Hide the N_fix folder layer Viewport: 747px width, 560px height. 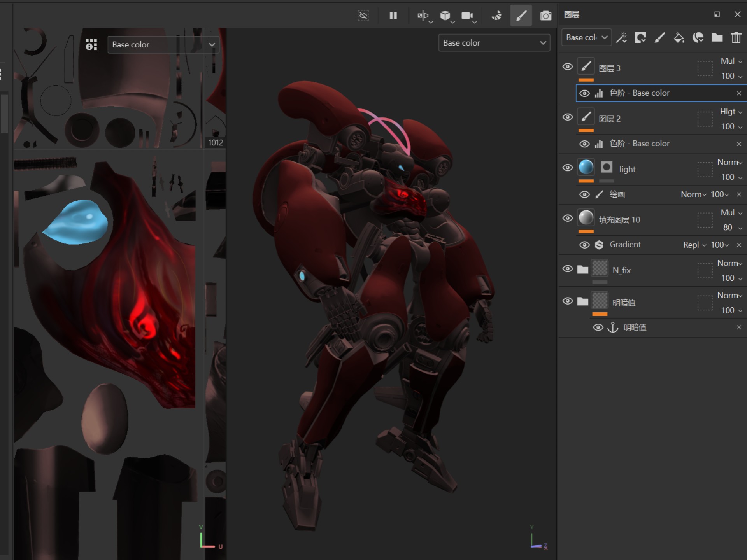568,269
